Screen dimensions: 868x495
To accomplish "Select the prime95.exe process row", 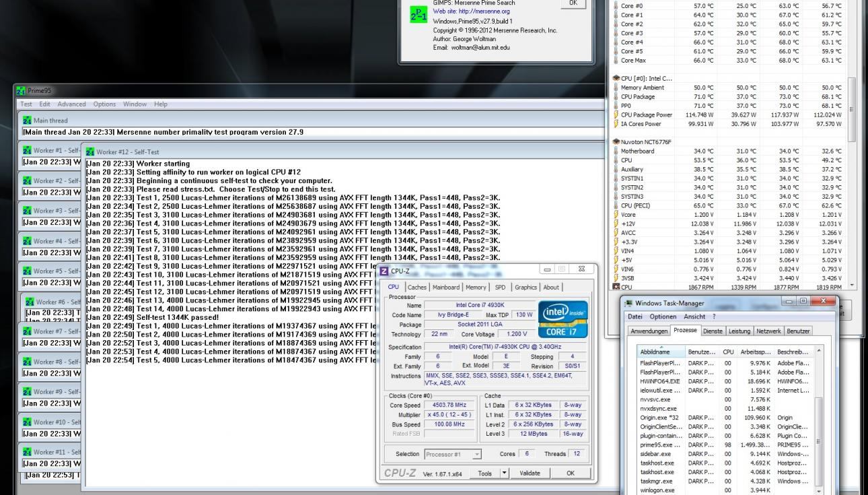I will 725,444.
